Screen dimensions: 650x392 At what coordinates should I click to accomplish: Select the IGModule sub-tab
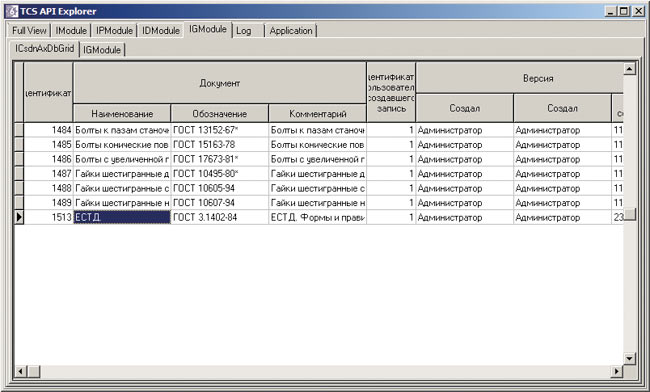pos(102,50)
